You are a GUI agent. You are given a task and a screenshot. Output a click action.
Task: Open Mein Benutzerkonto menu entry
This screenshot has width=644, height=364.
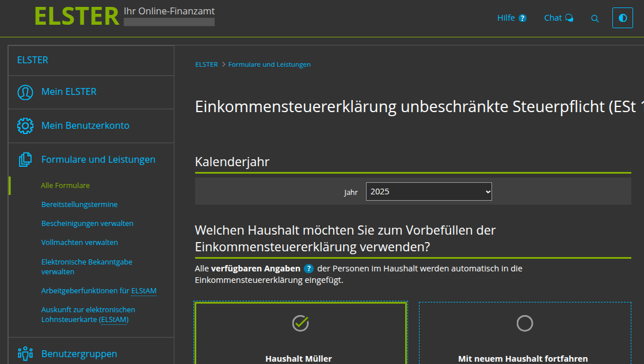[x=85, y=125]
